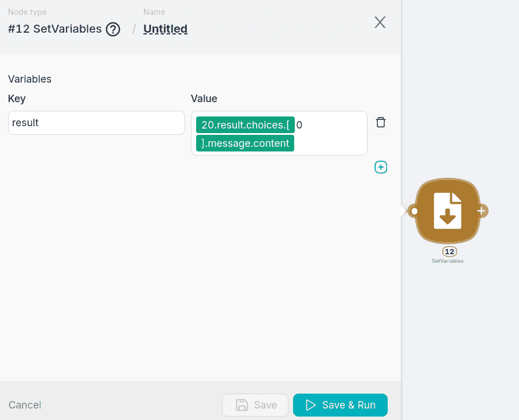Viewport: 519px width, 420px height.
Task: Click the SetVariables label under the node
Action: pos(447,260)
